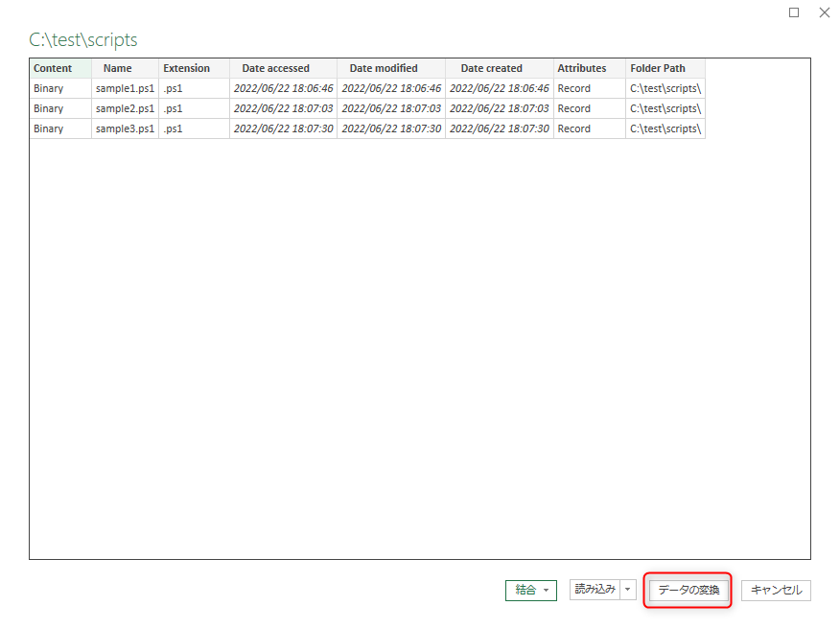840x629 pixels.
Task: Select the Attributes column header
Action: click(590, 68)
